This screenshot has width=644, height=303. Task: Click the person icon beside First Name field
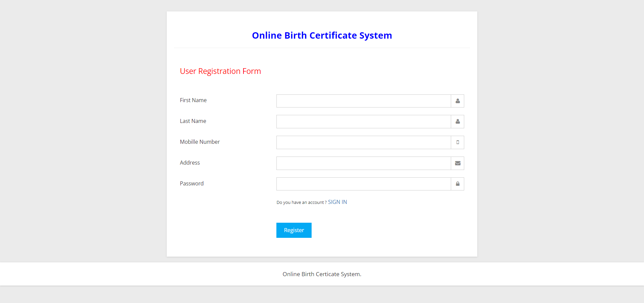(457, 101)
